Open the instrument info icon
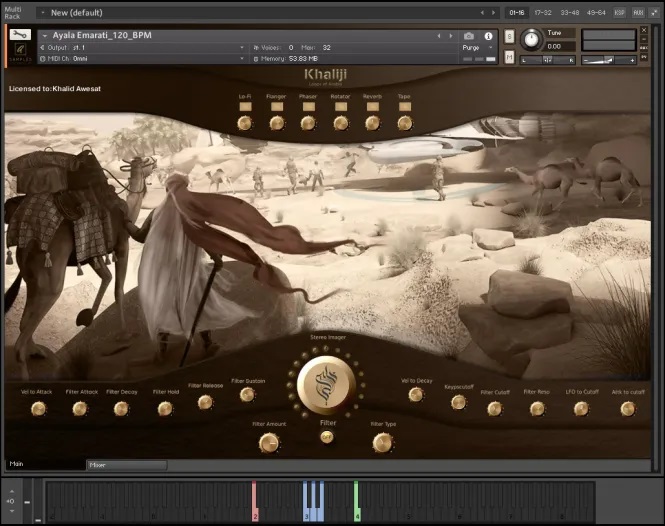Viewport: 665px width, 526px height. click(x=488, y=36)
